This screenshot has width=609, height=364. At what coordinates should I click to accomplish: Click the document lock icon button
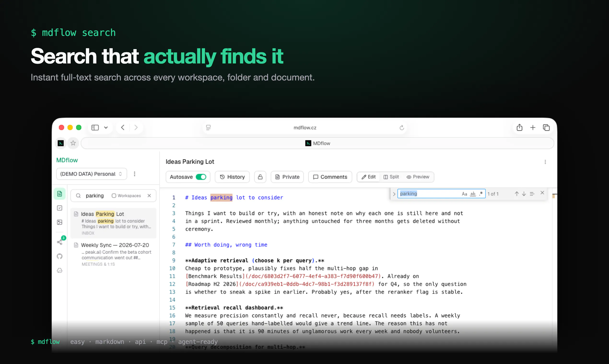pos(260,177)
